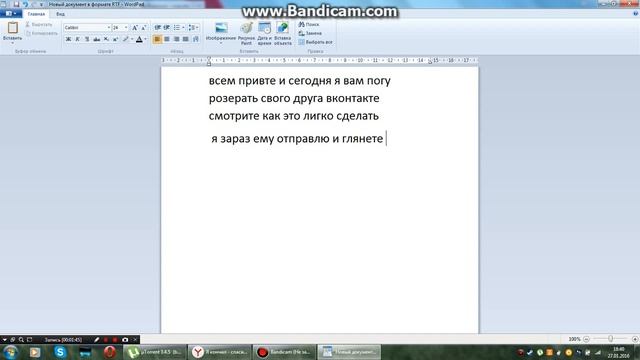Align text right
Screen dimensions: 640x360
[176, 39]
